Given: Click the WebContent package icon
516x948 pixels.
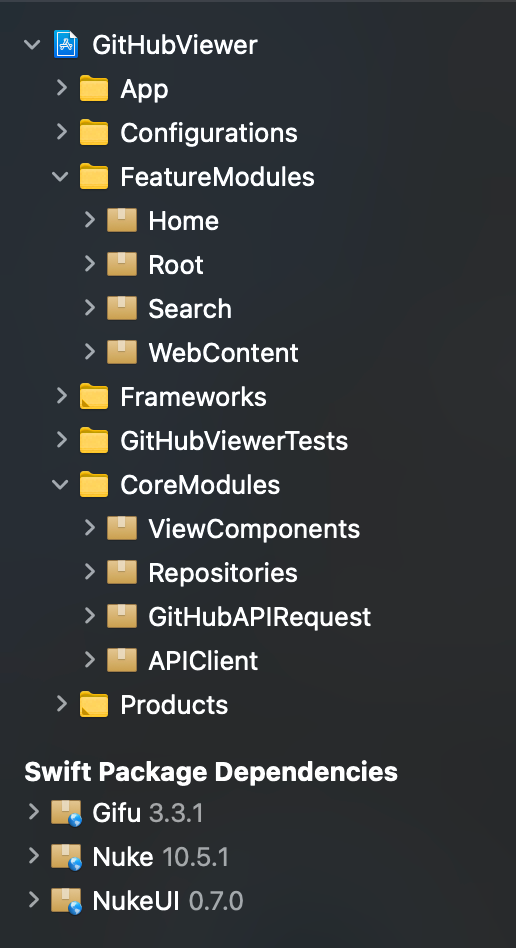Looking at the screenshot, I should tap(122, 352).
